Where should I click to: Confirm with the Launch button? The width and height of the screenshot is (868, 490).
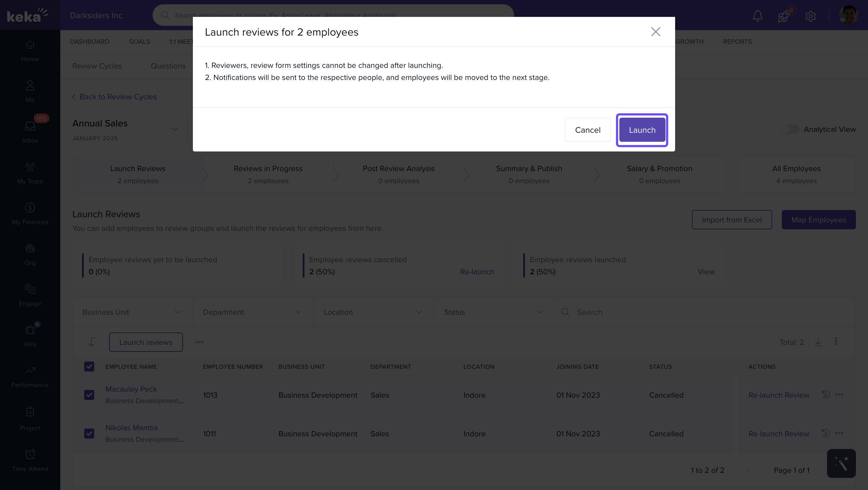tap(642, 130)
